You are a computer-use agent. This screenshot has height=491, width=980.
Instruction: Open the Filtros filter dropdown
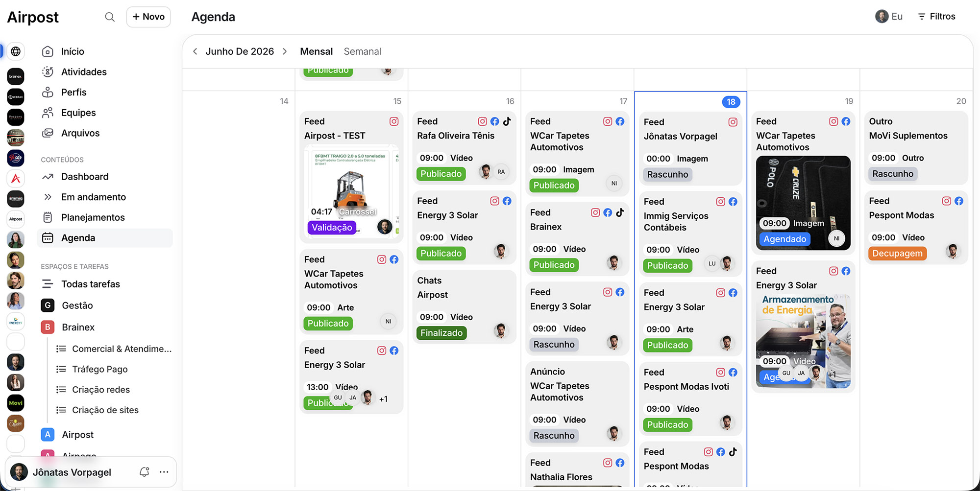pyautogui.click(x=936, y=17)
